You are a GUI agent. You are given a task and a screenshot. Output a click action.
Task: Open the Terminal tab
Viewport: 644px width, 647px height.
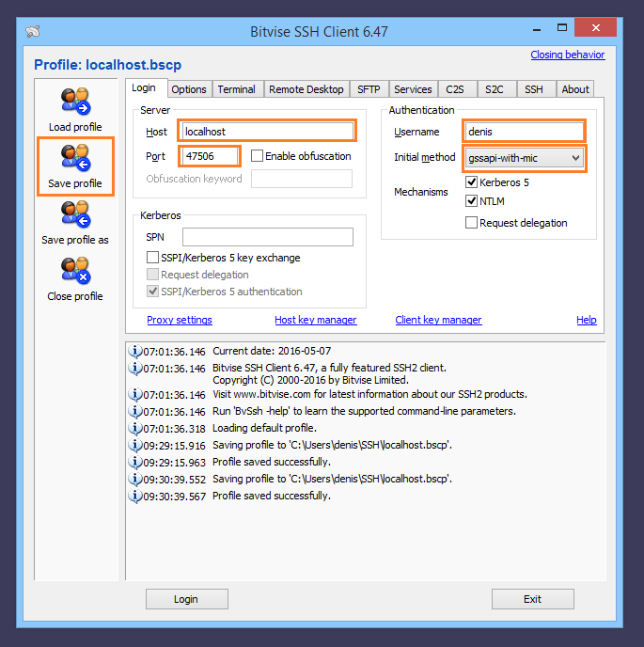(x=236, y=89)
